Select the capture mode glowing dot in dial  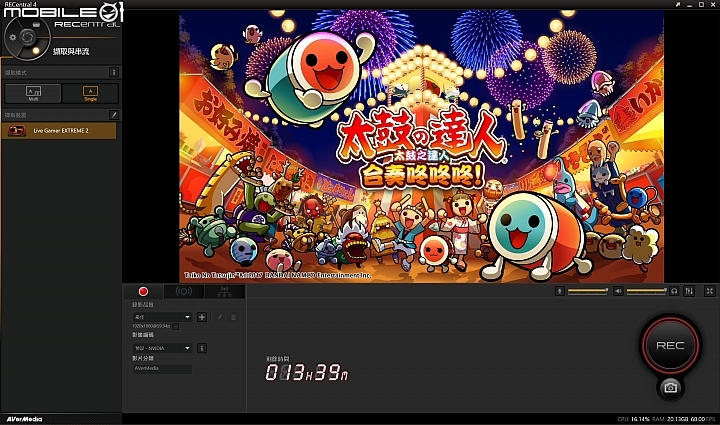(x=36, y=50)
